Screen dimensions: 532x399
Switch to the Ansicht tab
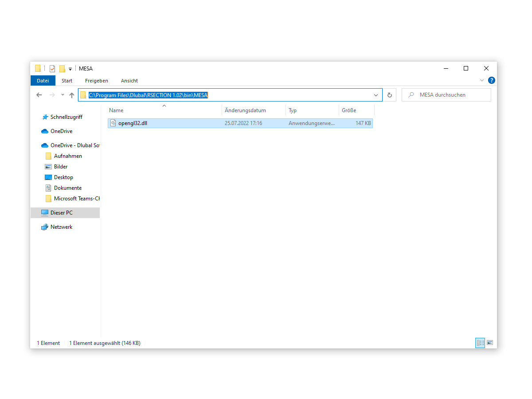(x=129, y=80)
